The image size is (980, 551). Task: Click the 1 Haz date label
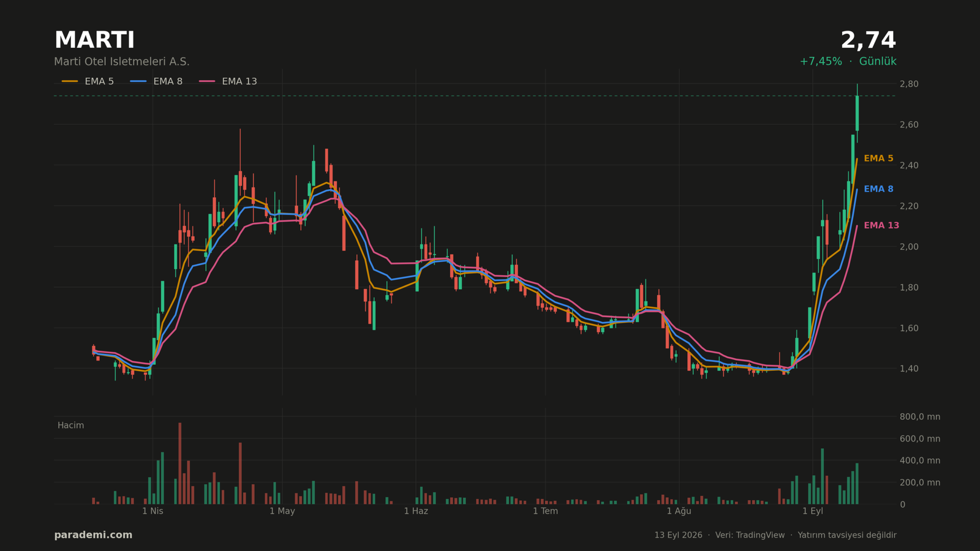416,511
